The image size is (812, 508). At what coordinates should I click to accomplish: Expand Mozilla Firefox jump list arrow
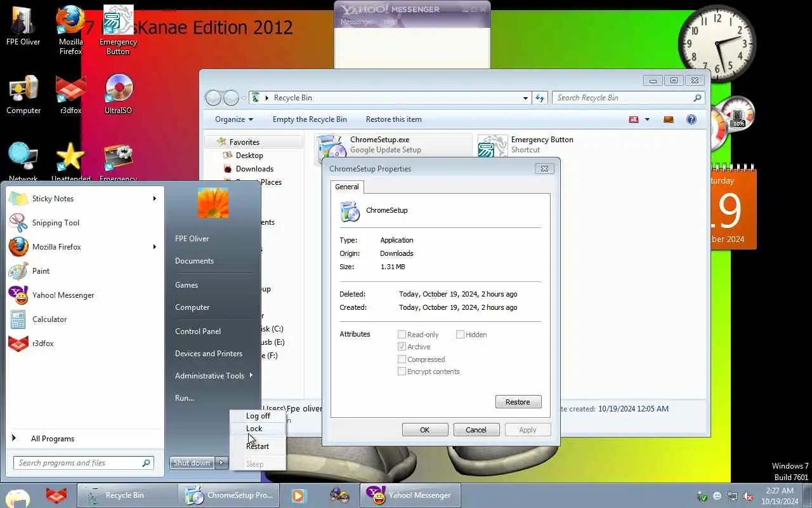pyautogui.click(x=154, y=247)
